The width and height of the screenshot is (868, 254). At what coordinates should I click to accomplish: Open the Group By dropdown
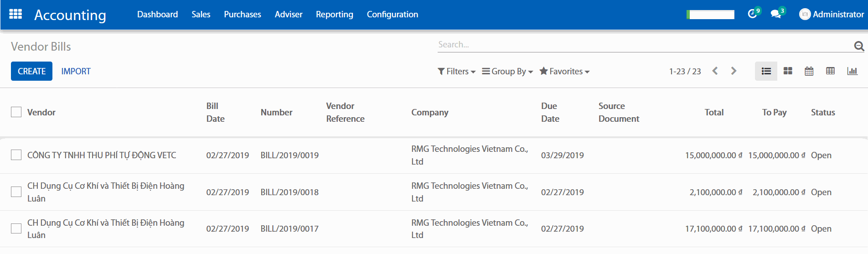[507, 72]
